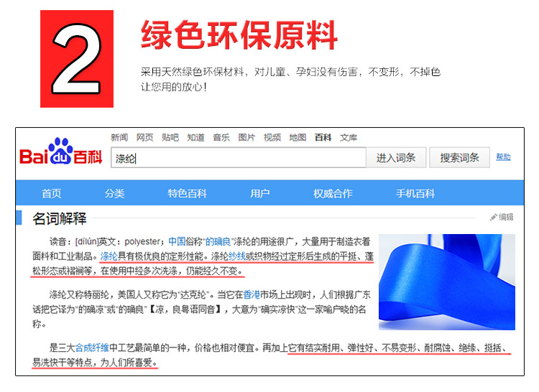This screenshot has height=392, width=539.
Task: Click the 搜索词条 button
Action: [460, 157]
